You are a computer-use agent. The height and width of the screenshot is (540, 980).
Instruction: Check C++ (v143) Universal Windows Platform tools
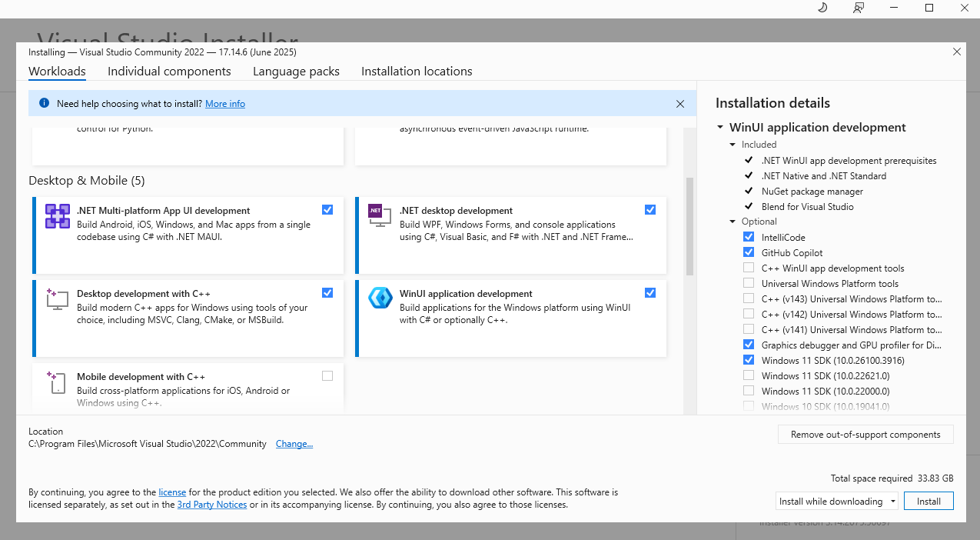pos(749,298)
